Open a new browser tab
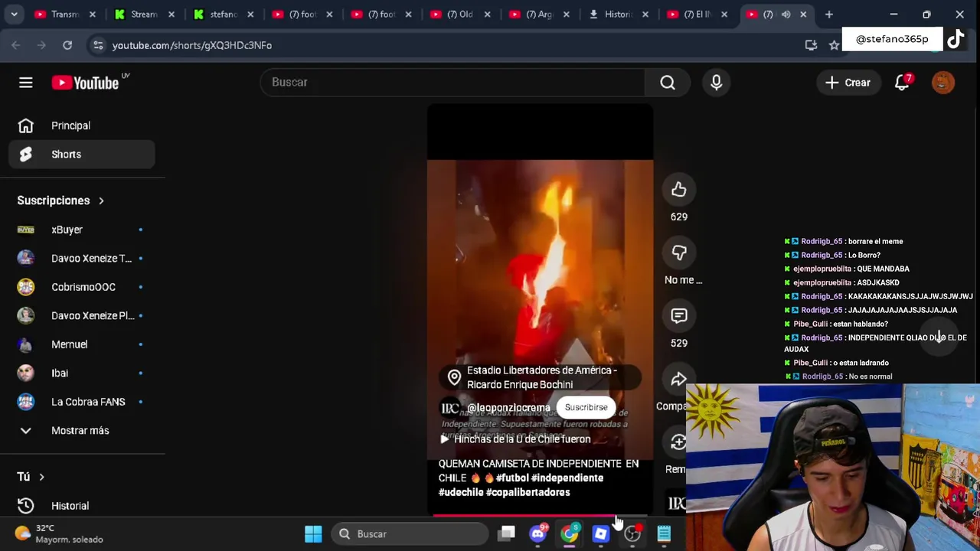This screenshot has height=551, width=980. pyautogui.click(x=829, y=15)
